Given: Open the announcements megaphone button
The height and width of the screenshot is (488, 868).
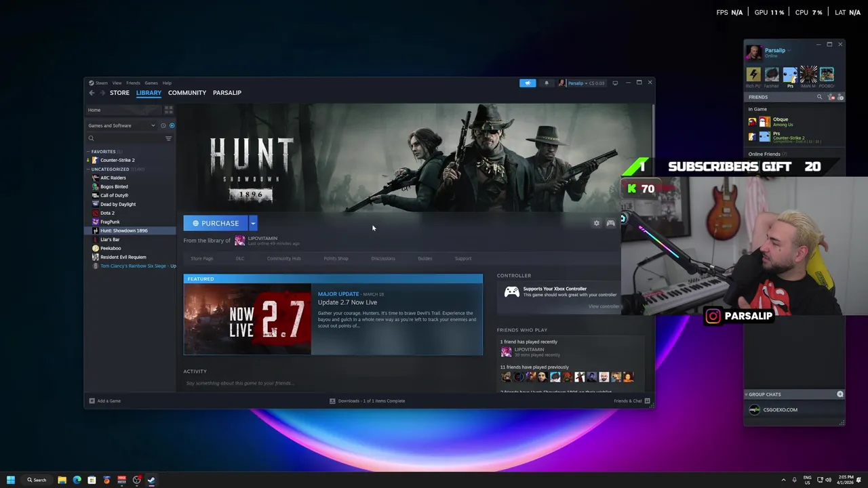Looking at the screenshot, I should (x=528, y=83).
